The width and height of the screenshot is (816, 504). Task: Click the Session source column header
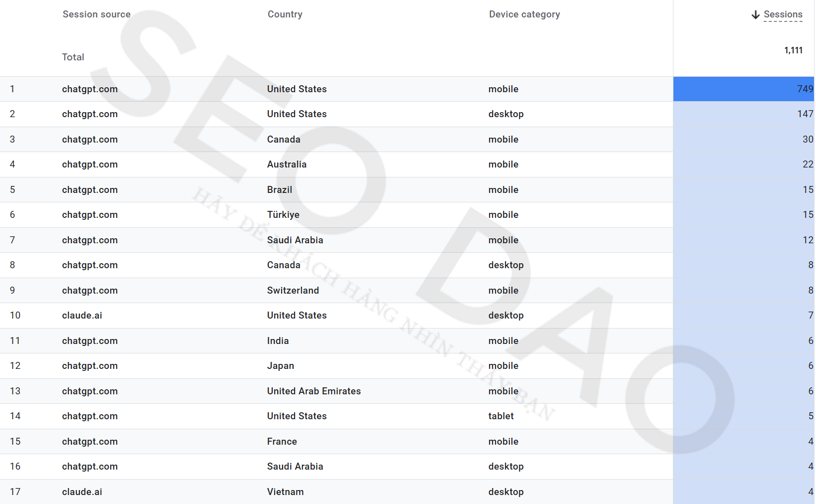97,14
